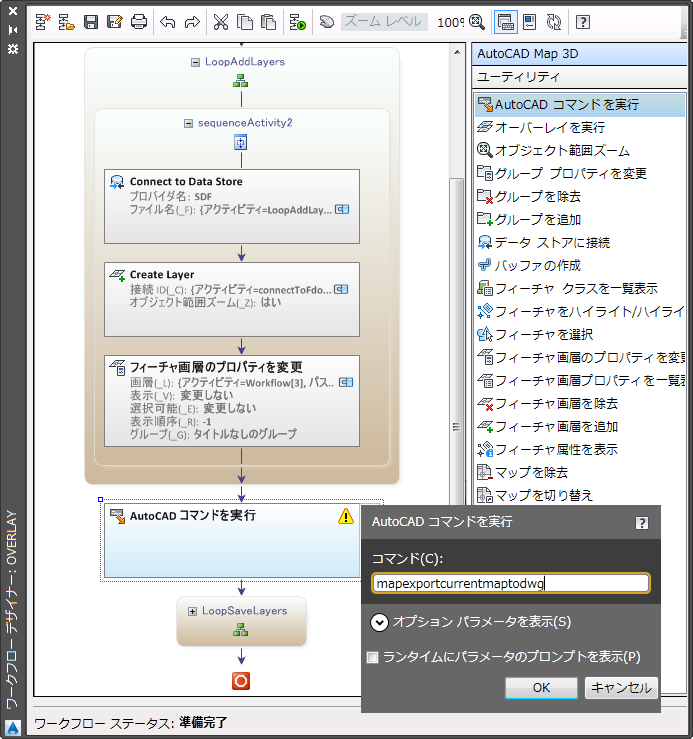Viewport: 693px width, 739px height.
Task: Open binding button on Connect to Data Store file name
Action: (342, 209)
